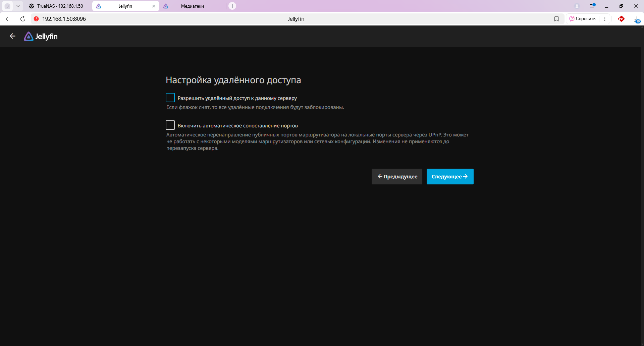Expand the tab list dropdown chevron
Image resolution: width=644 pixels, height=346 pixels.
click(x=18, y=6)
